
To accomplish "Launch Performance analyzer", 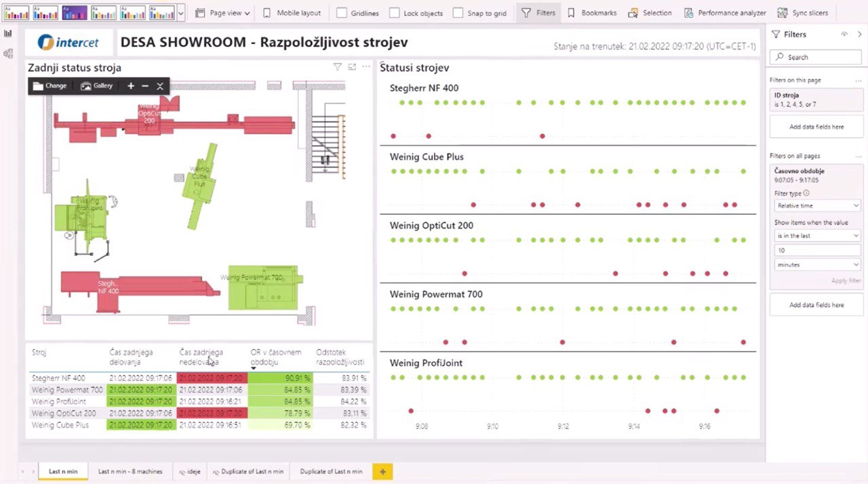I will click(x=725, y=13).
